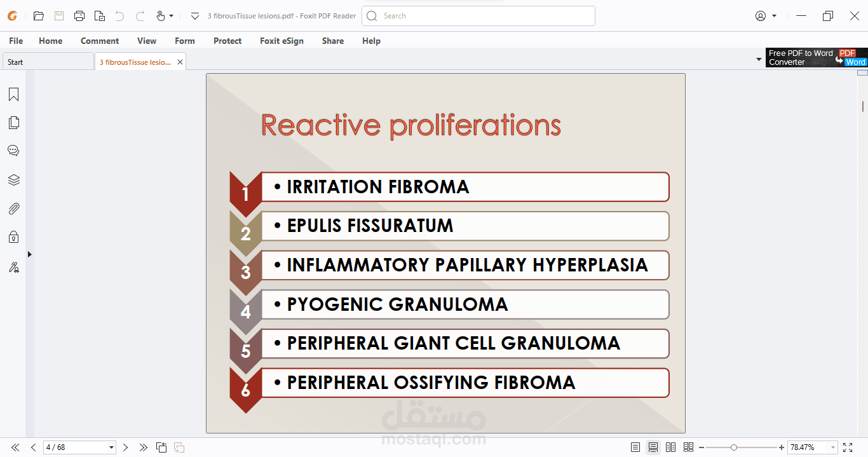This screenshot has width=868, height=457.
Task: Click the PERIPHERAL OSSIFYING FIBROMA text
Action: (x=431, y=383)
